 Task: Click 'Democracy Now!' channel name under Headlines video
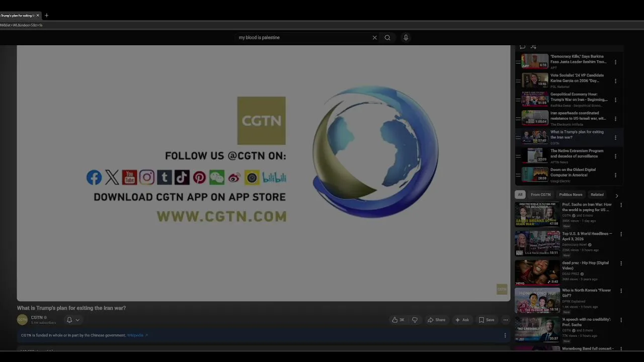(x=576, y=245)
